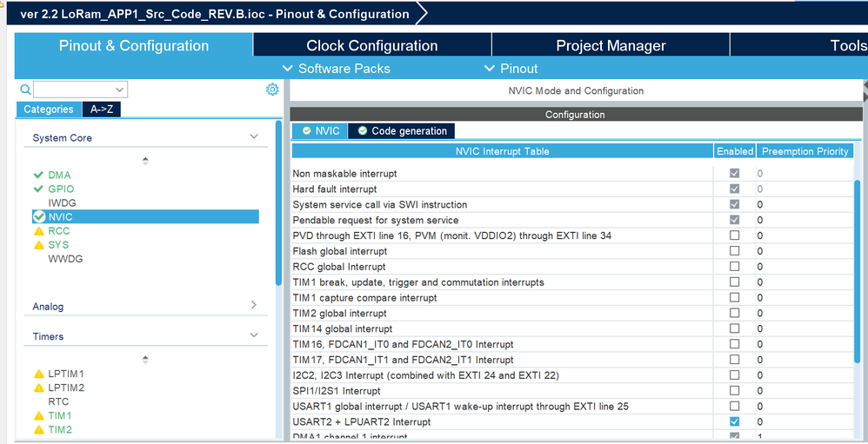Select 'Hard fault interrupt' row

[x=502, y=189]
